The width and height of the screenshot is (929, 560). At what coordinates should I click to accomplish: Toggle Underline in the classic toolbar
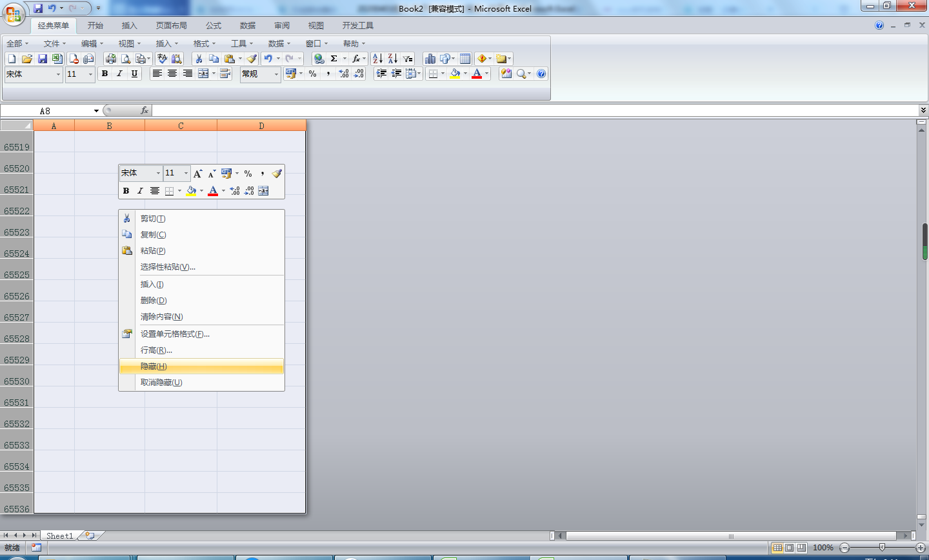coord(134,74)
